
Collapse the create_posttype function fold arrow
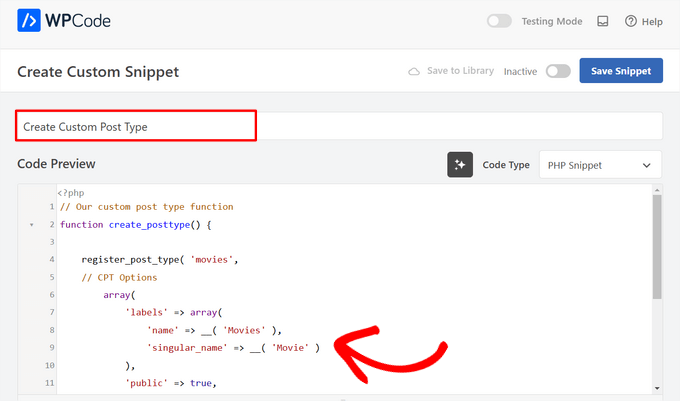(x=32, y=225)
